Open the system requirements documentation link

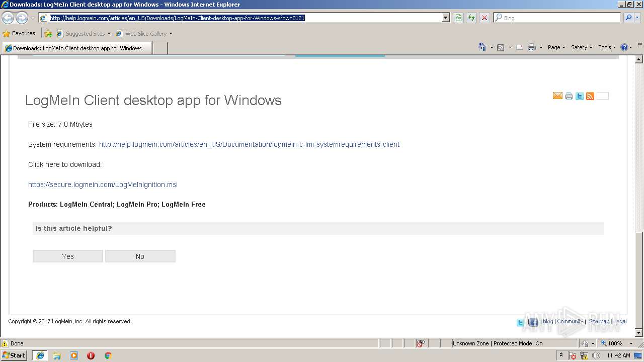pyautogui.click(x=249, y=144)
